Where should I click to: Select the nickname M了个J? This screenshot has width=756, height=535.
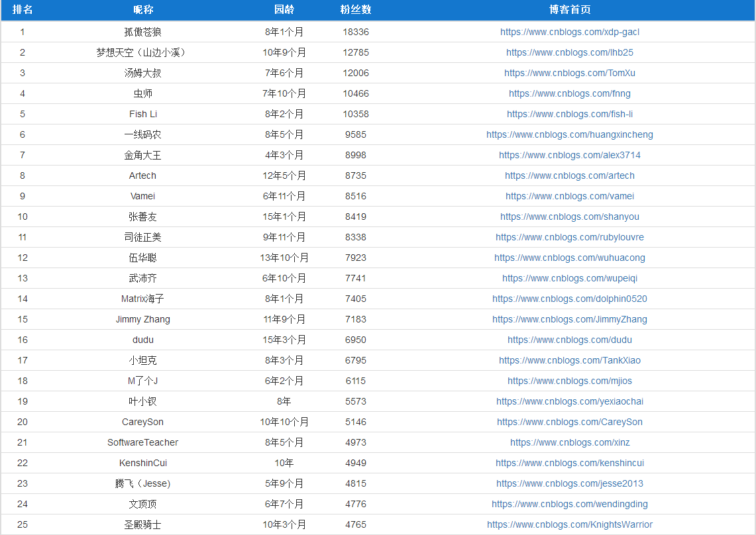click(142, 381)
